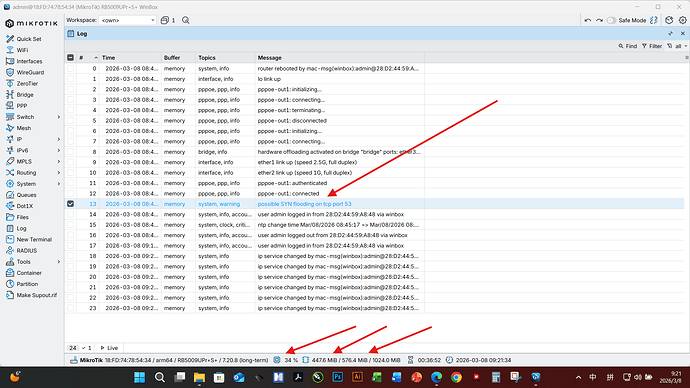Open the settings gear in top toolbar

[683, 20]
